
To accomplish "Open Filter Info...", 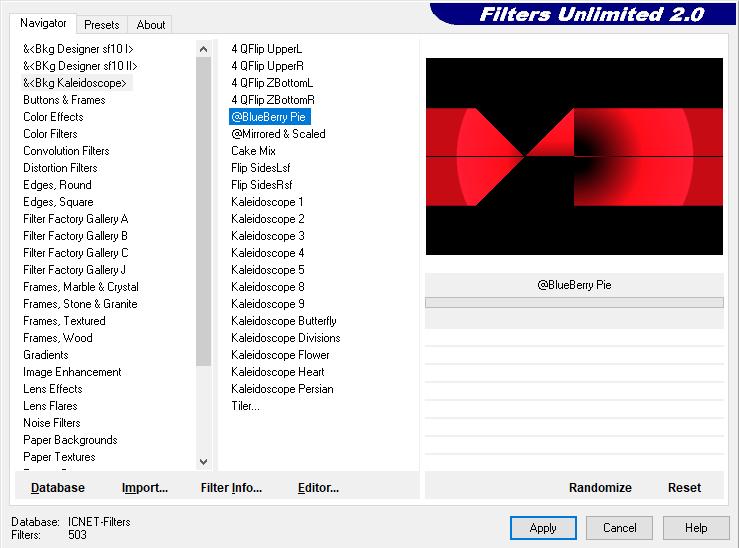I will tap(231, 488).
